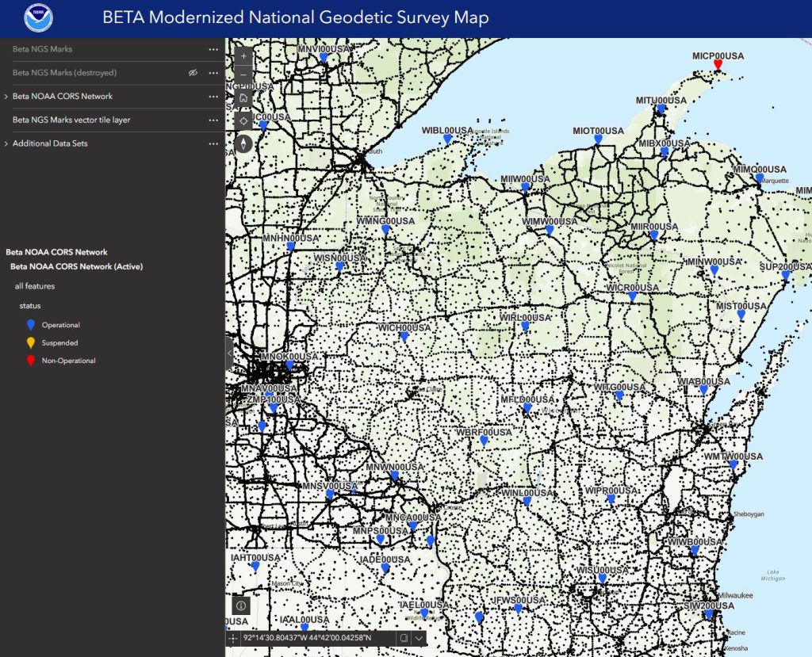This screenshot has height=657, width=812.
Task: Expand the Additional Data Sets group
Action: click(x=6, y=144)
